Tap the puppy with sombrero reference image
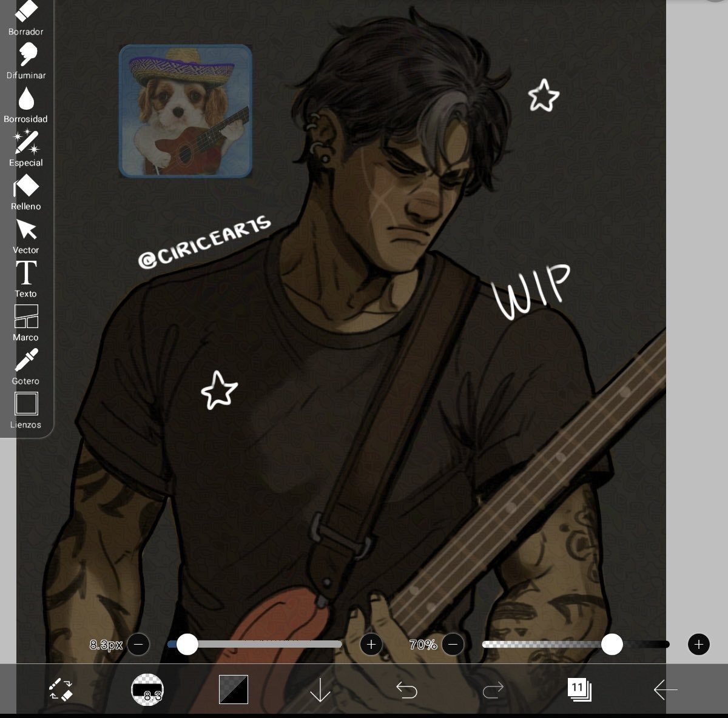The image size is (728, 718). point(186,111)
